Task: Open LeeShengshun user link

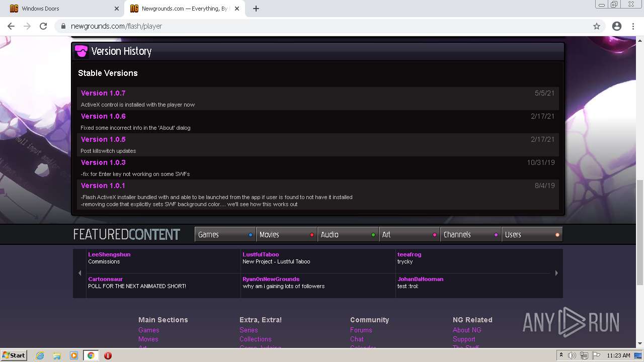Action: click(109, 254)
